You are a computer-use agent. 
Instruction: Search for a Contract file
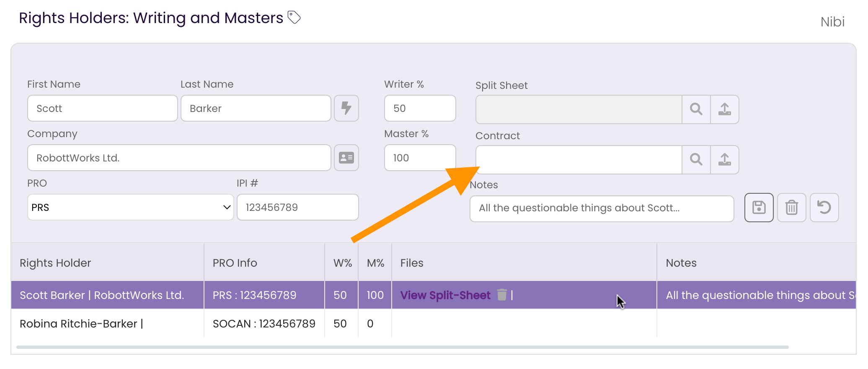696,159
